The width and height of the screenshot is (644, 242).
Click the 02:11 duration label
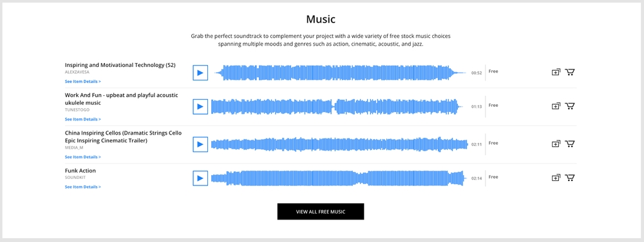click(477, 144)
